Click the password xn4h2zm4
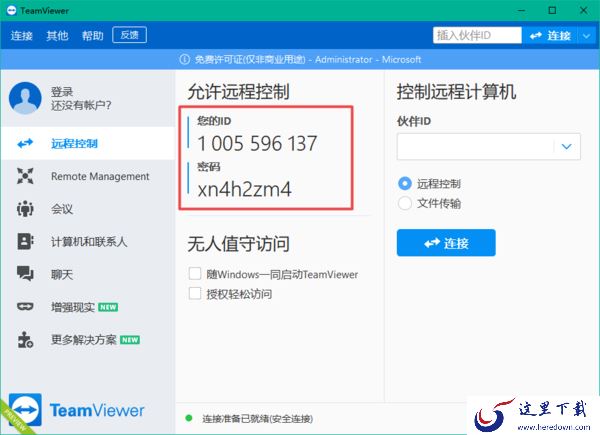This screenshot has height=435, width=600. tap(245, 189)
